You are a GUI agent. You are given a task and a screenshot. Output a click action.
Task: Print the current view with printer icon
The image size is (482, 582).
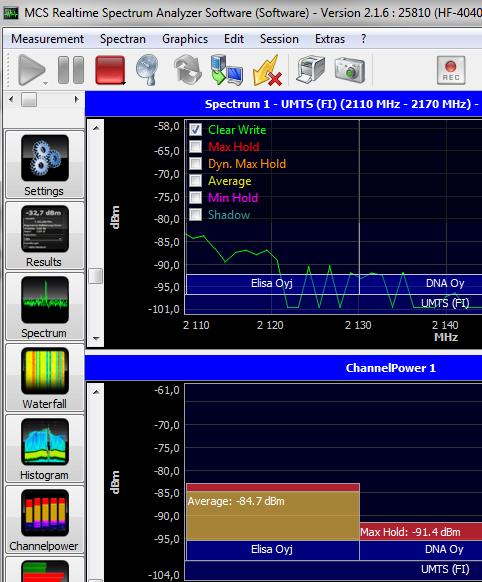[311, 69]
